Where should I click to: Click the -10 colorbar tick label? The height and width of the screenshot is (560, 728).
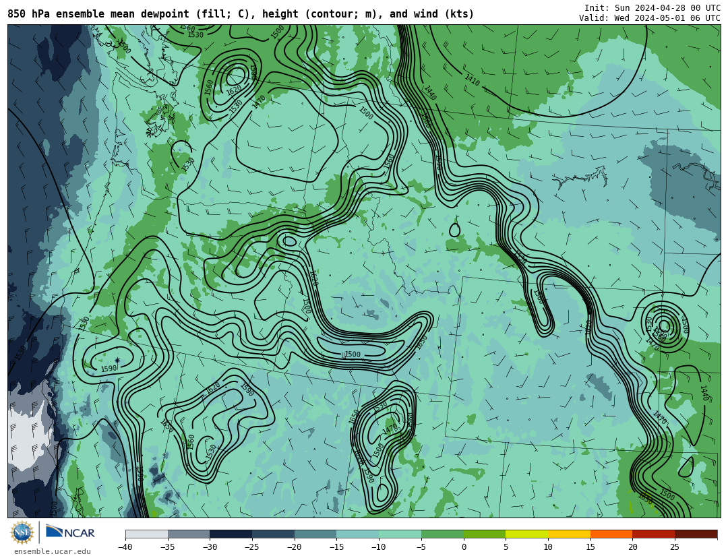pyautogui.click(x=378, y=547)
